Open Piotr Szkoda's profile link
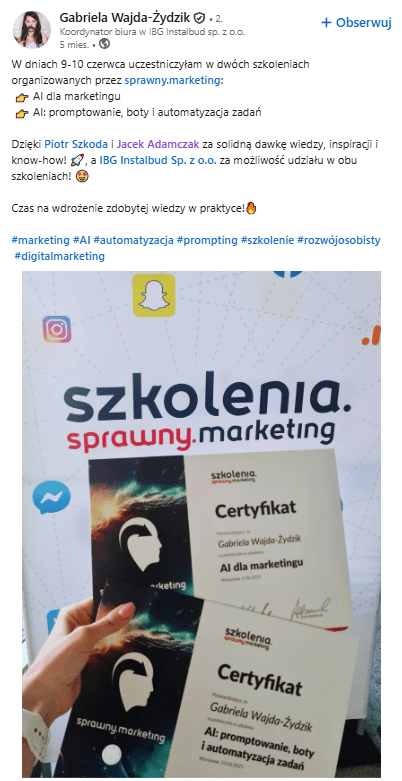 (x=76, y=144)
